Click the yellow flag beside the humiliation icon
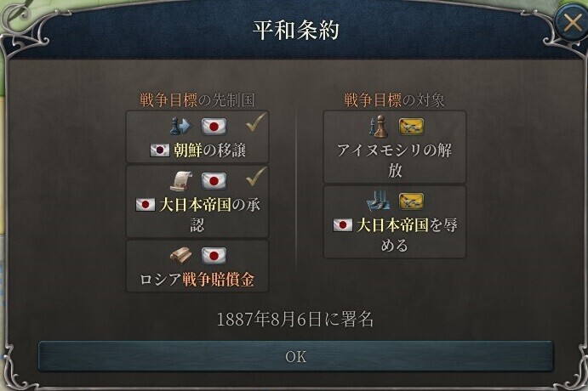Screen dimensions: 588x391 (x=411, y=201)
